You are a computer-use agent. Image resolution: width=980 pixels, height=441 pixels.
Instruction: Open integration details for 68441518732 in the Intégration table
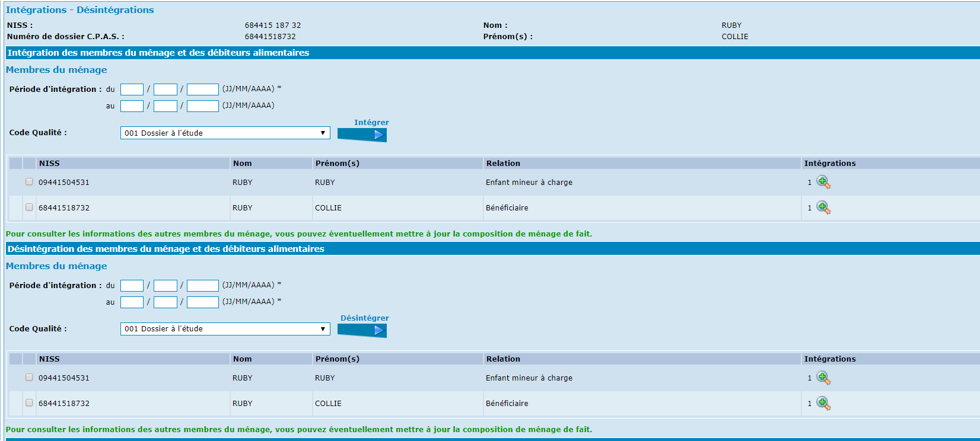(x=823, y=207)
